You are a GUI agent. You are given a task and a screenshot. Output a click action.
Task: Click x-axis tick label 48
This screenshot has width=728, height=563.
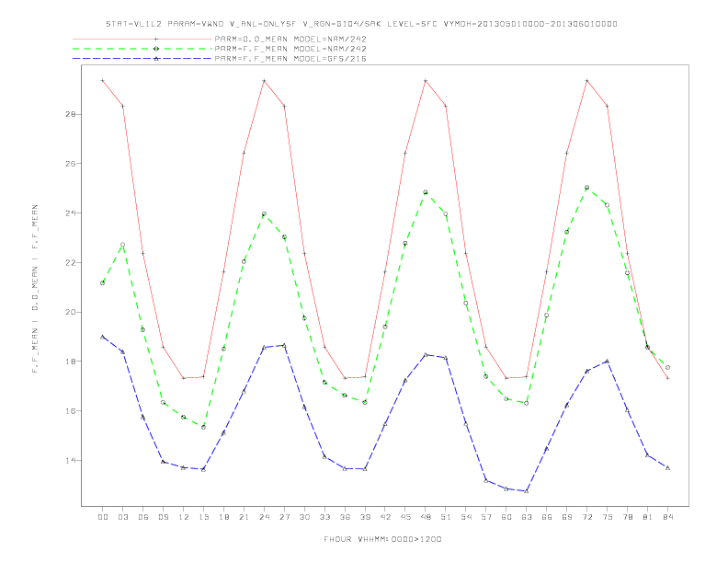(x=426, y=517)
